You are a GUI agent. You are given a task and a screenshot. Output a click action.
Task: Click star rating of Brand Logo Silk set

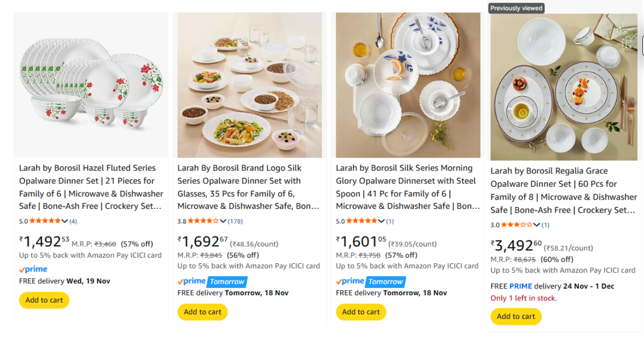203,221
